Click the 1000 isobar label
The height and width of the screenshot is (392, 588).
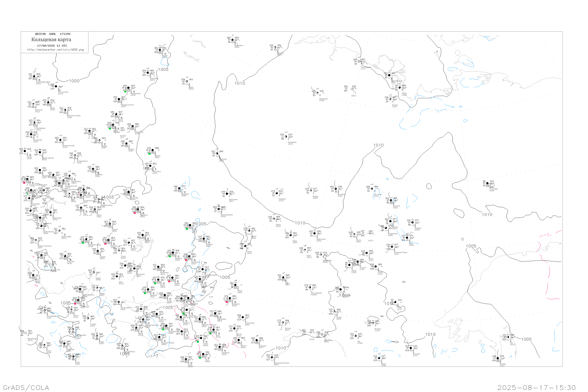tap(74, 81)
